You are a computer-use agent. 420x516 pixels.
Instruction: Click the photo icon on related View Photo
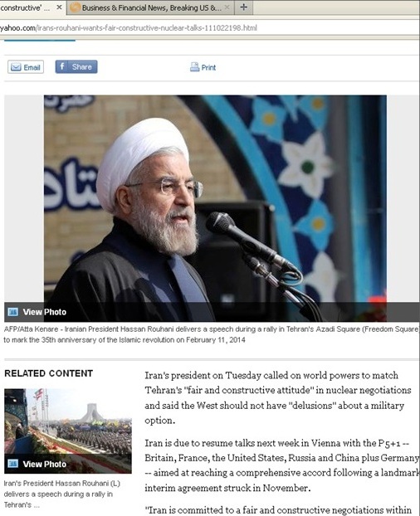click(x=12, y=464)
